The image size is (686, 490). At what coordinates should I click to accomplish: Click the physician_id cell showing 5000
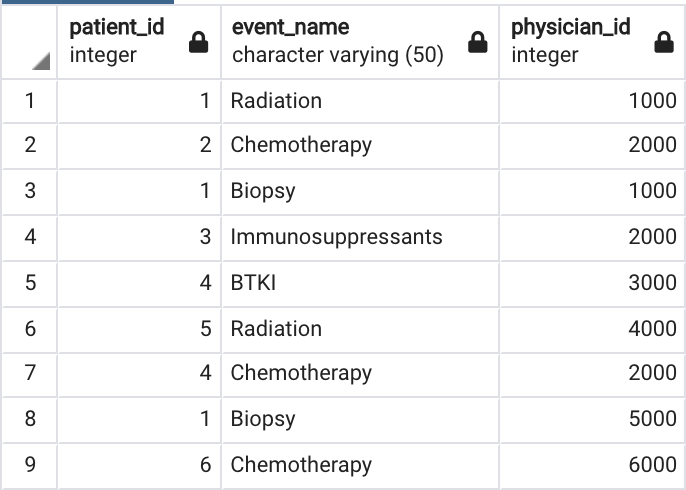(x=592, y=419)
